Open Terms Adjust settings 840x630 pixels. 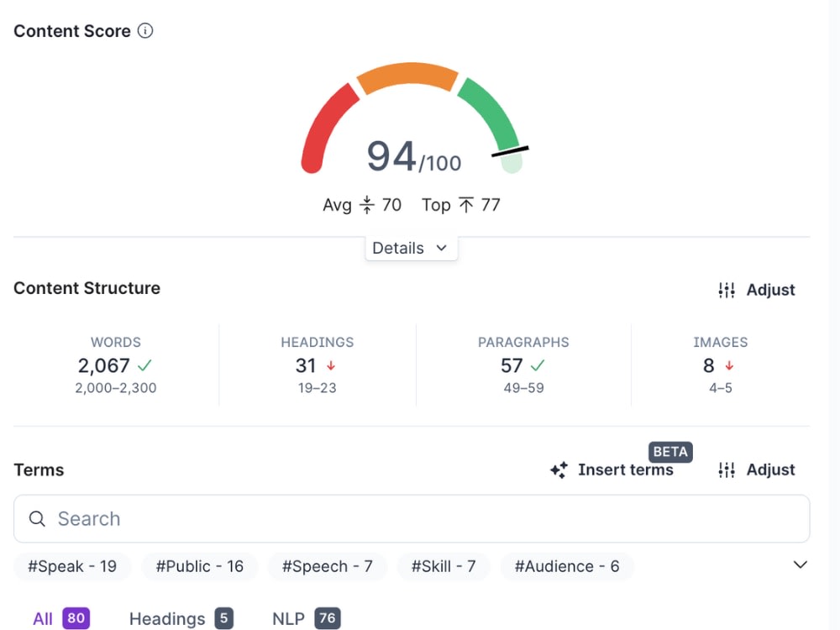[x=757, y=470]
